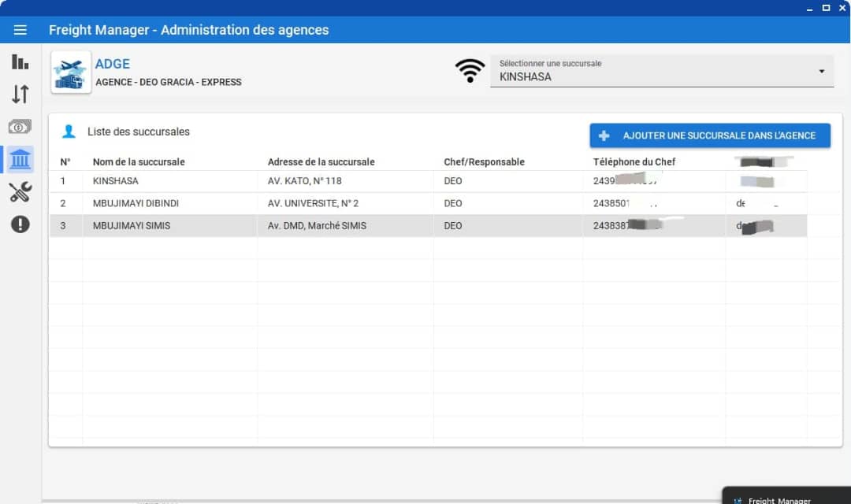This screenshot has height=504, width=851.
Task: Open the statistics bar chart sidebar icon
Action: (x=20, y=62)
